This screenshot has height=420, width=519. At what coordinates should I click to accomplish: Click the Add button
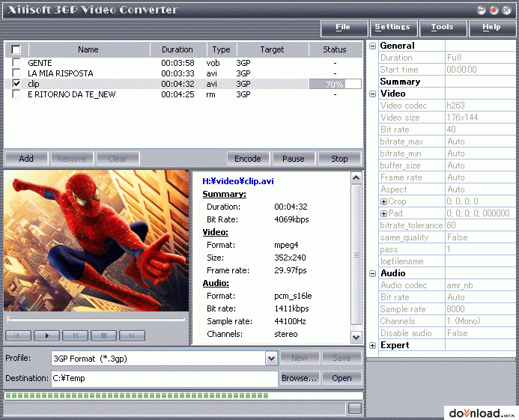(26, 159)
